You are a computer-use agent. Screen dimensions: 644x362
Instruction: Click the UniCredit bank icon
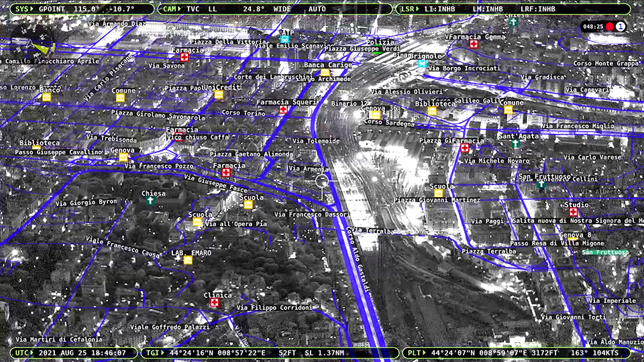tap(219, 95)
